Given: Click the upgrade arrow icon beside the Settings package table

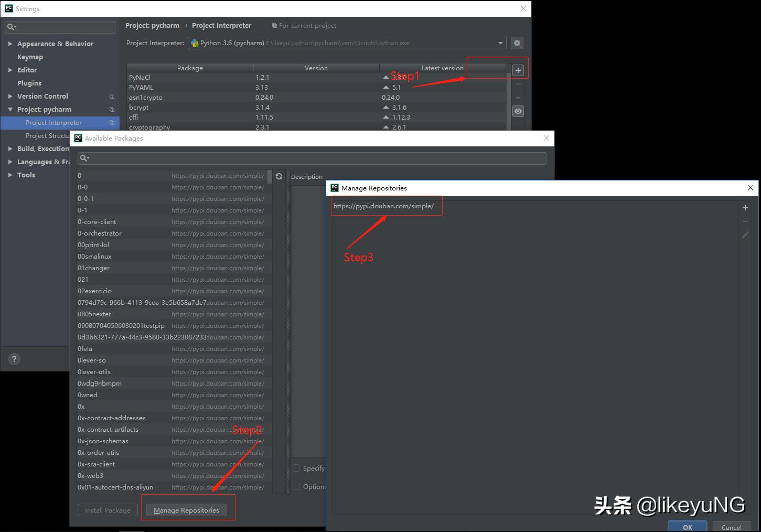Looking at the screenshot, I should coord(518,98).
